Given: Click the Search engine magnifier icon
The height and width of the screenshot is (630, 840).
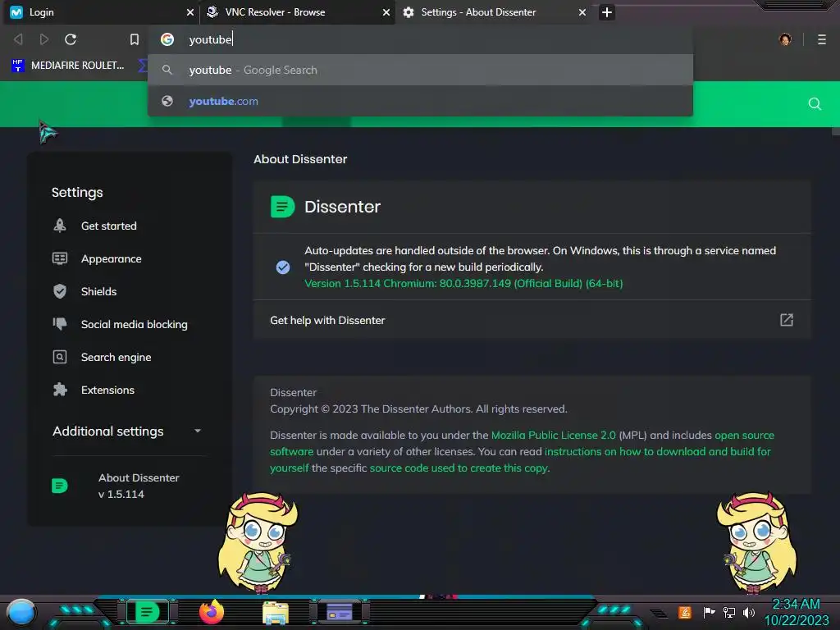Looking at the screenshot, I should (x=60, y=357).
